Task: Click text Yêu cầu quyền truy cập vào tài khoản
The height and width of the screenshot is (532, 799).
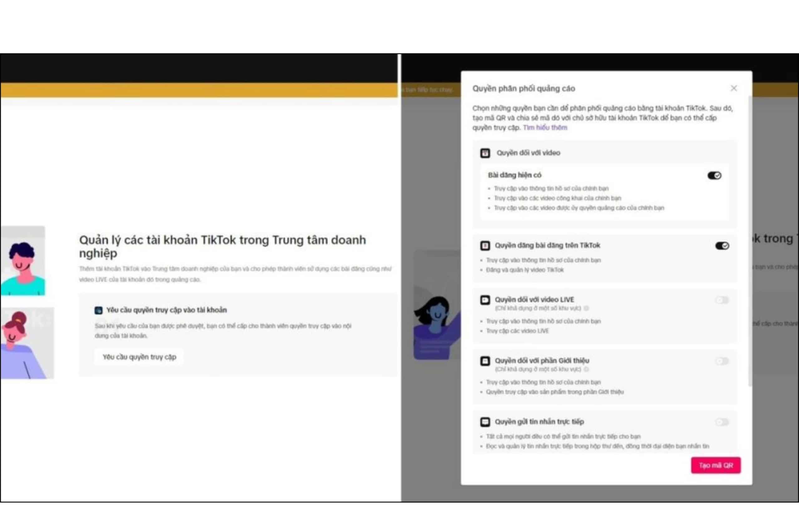Action: point(166,310)
